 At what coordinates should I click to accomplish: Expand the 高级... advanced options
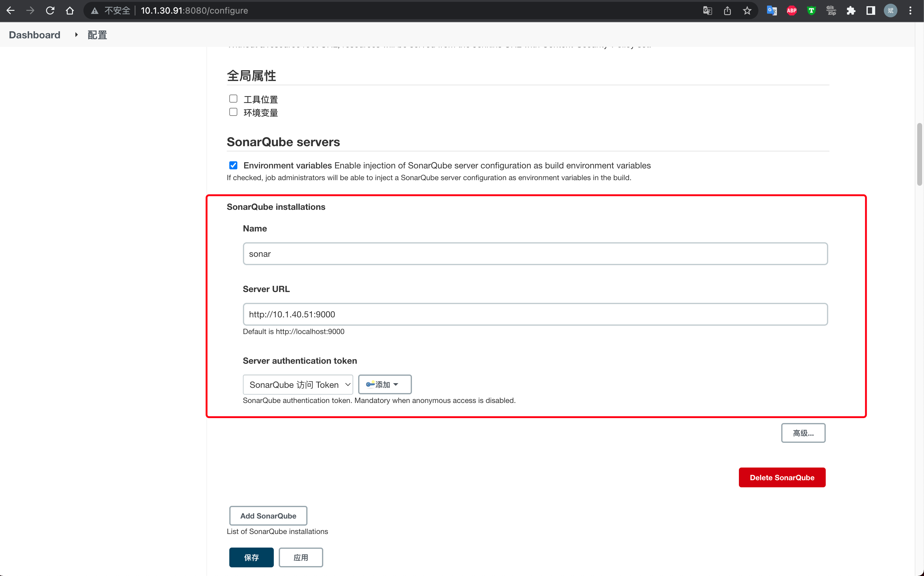click(x=803, y=433)
